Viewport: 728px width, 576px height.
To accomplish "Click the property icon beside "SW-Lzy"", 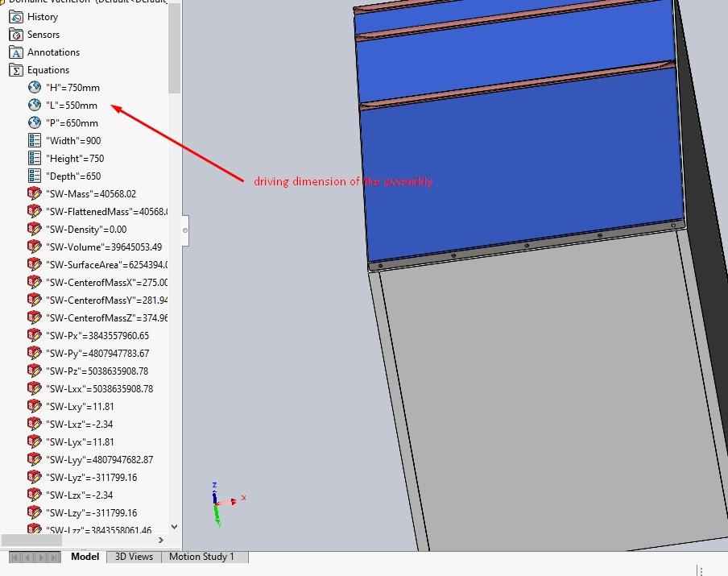I will point(35,513).
